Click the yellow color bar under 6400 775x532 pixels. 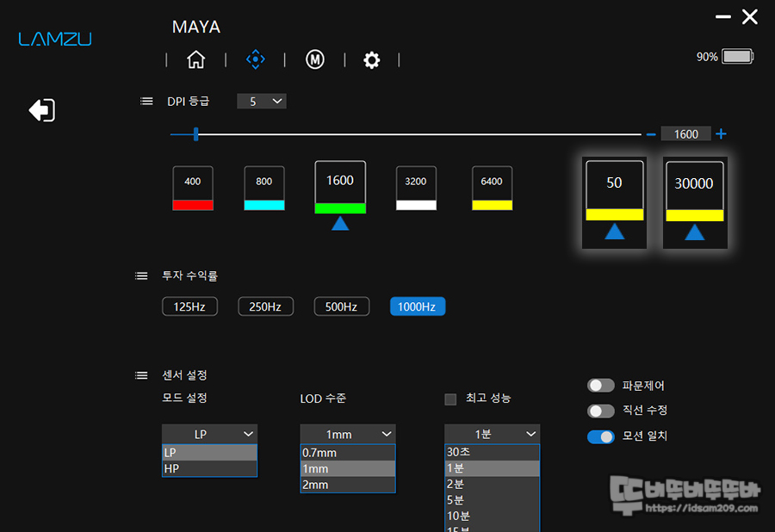[x=493, y=205]
